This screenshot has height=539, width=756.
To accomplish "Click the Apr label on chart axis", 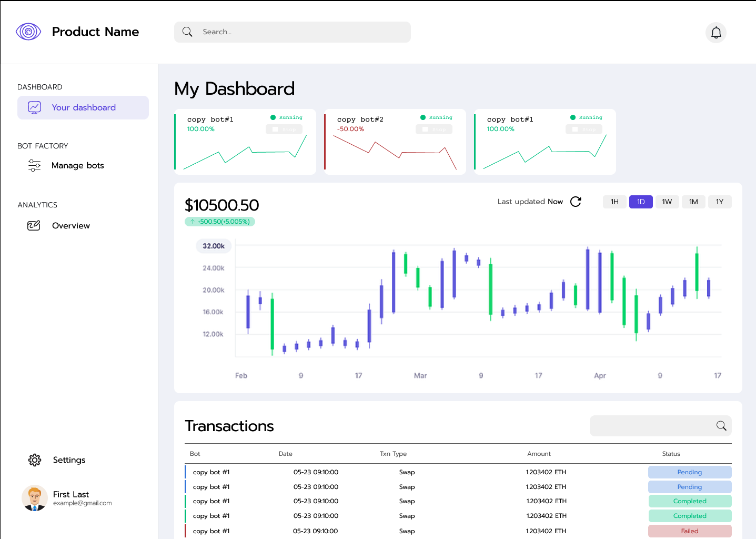I will point(600,376).
